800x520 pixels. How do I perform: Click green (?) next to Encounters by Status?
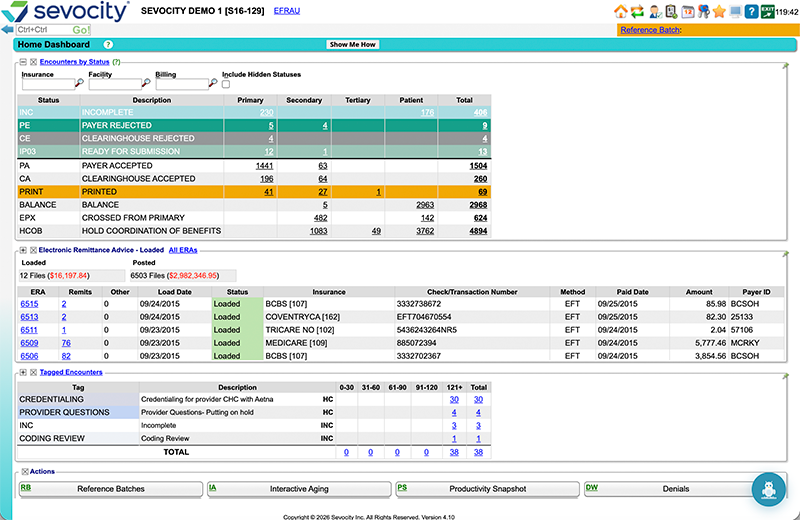(116, 62)
